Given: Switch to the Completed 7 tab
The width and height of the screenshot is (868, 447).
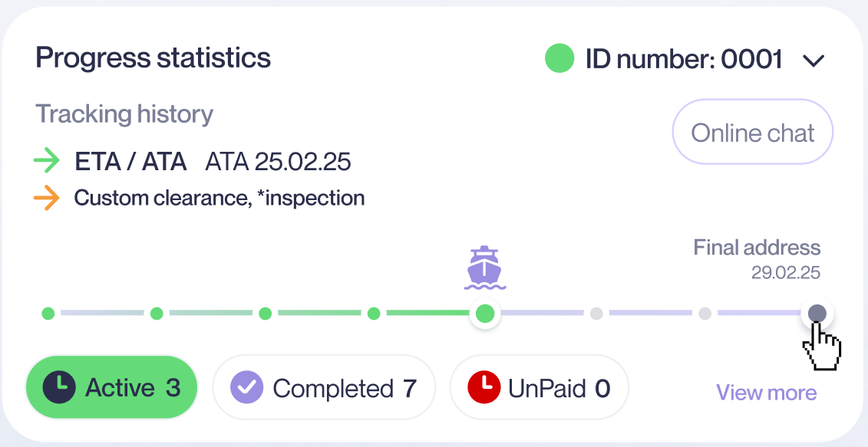Looking at the screenshot, I should coord(324,388).
